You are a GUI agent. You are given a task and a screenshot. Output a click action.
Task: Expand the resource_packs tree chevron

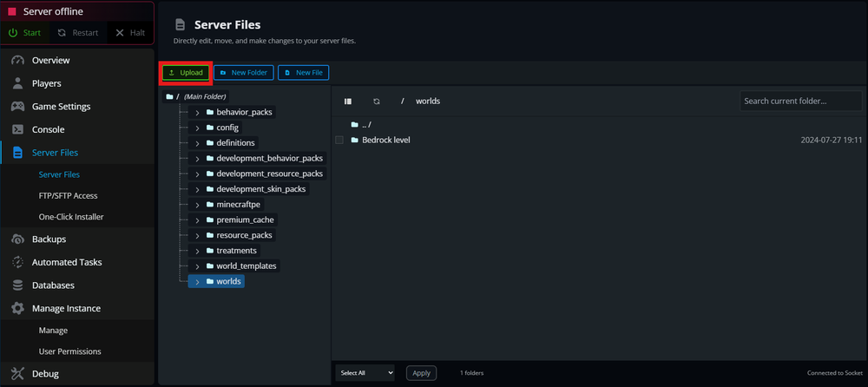pos(197,236)
